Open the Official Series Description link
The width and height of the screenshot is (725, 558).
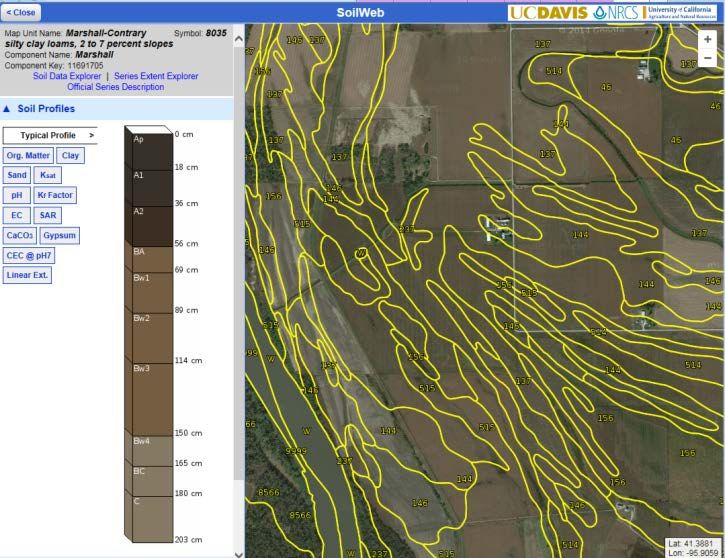click(116, 87)
